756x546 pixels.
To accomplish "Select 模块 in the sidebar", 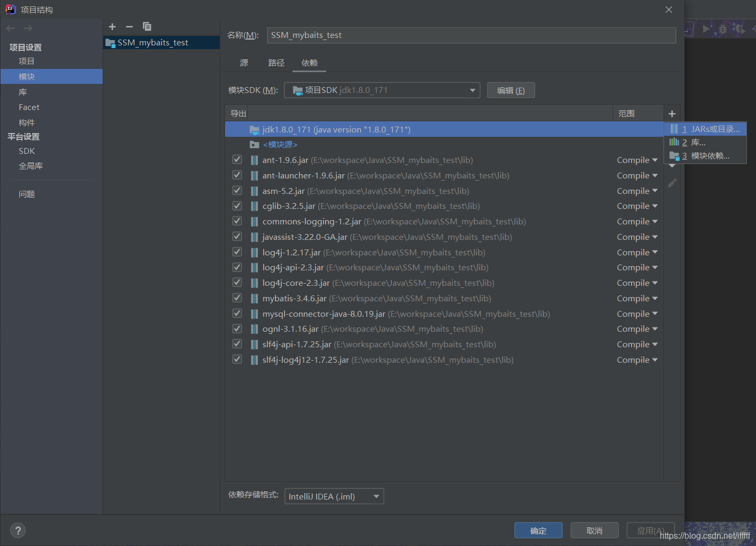I will click(51, 76).
